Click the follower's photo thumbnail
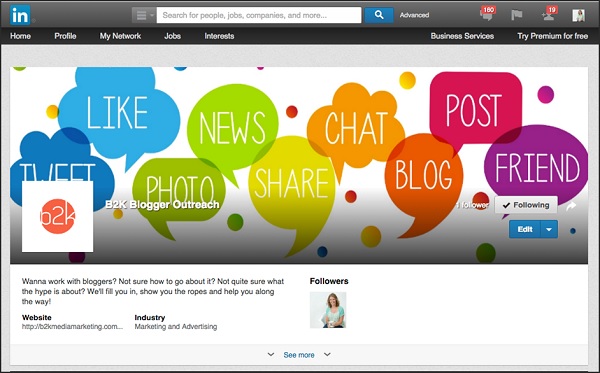Image resolution: width=600 pixels, height=373 pixels. 328,310
